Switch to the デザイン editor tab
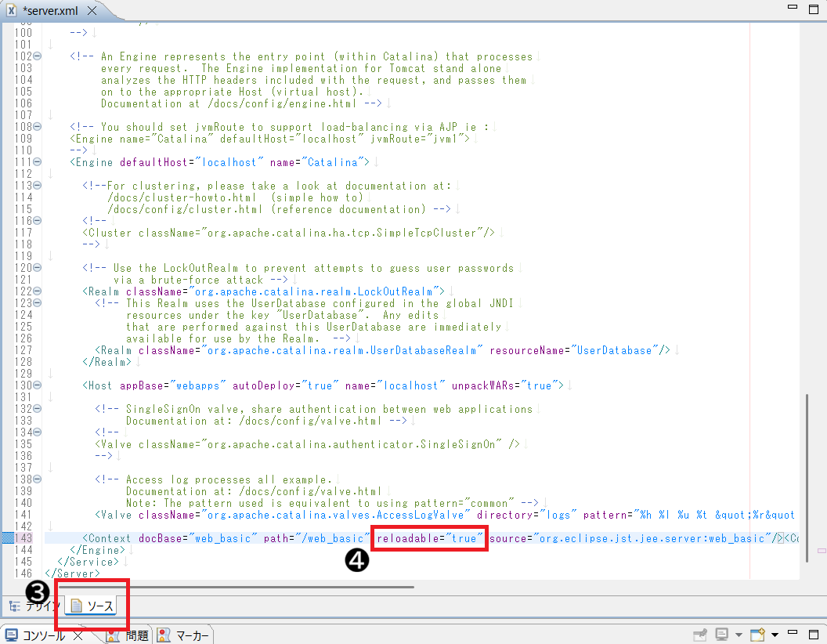The height and width of the screenshot is (644, 827). (33, 606)
